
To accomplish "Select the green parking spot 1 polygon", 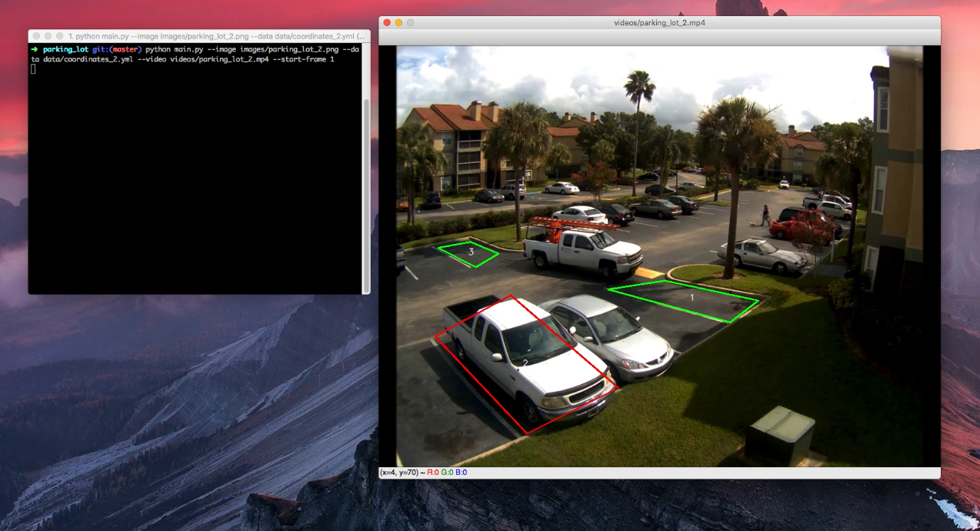I will (x=685, y=300).
